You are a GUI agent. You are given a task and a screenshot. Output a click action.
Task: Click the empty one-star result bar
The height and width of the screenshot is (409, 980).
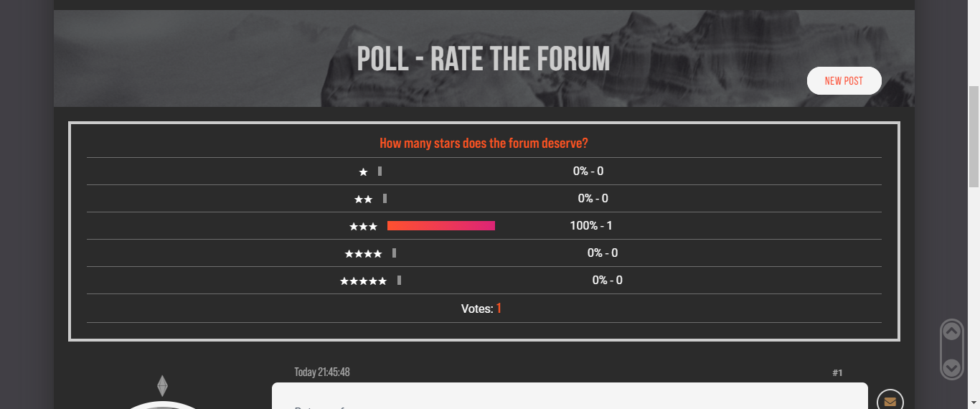[x=380, y=171]
